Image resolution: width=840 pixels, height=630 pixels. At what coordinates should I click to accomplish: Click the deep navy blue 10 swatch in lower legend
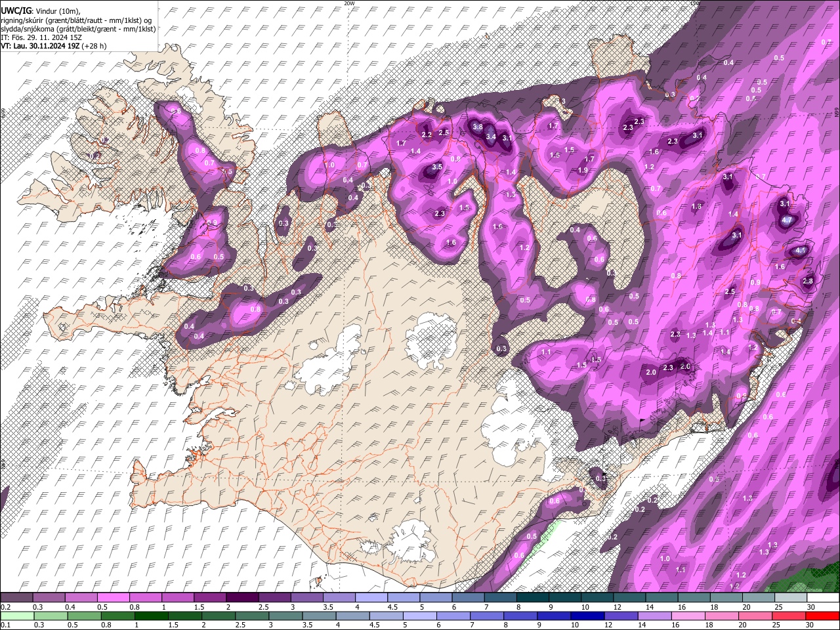[586, 616]
